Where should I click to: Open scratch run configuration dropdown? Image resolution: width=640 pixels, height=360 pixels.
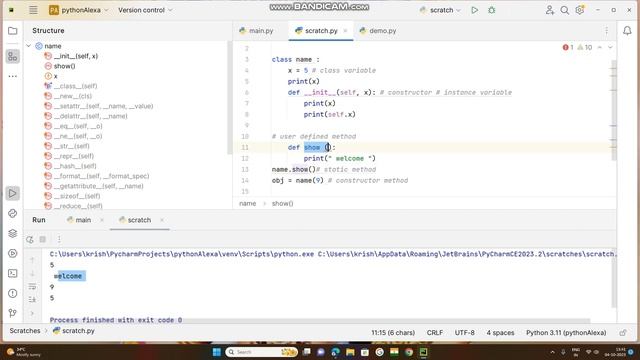click(x=441, y=10)
